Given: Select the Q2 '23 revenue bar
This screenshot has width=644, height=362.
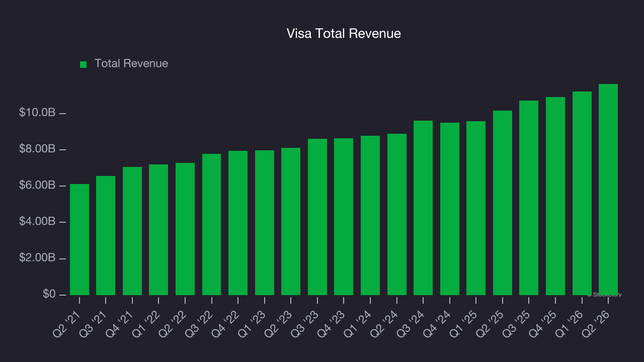Looking at the screenshot, I should (x=291, y=221).
